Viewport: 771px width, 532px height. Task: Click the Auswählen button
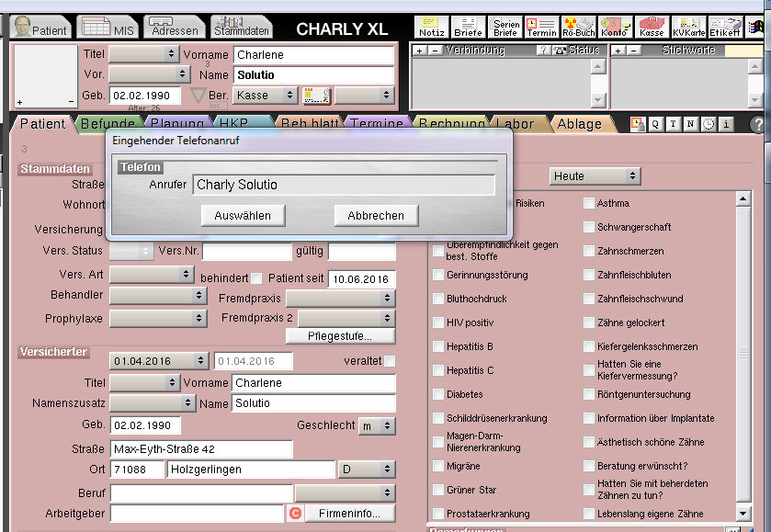pos(243,215)
